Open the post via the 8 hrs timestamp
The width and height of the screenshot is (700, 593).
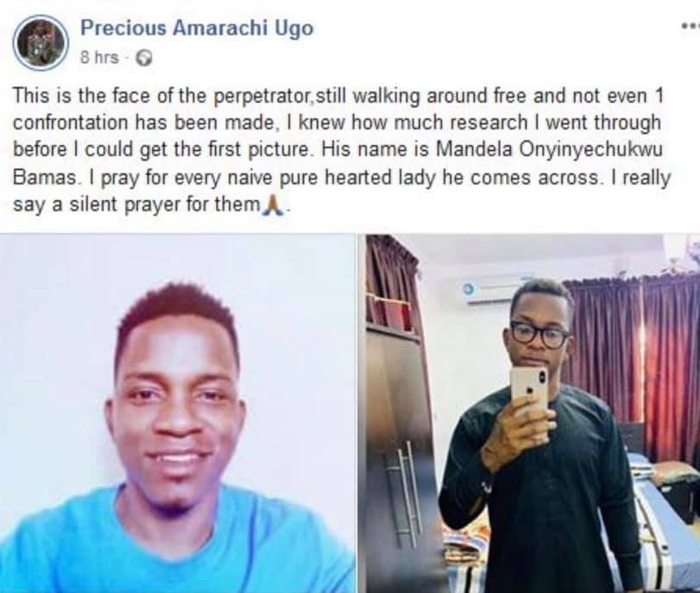pyautogui.click(x=99, y=58)
